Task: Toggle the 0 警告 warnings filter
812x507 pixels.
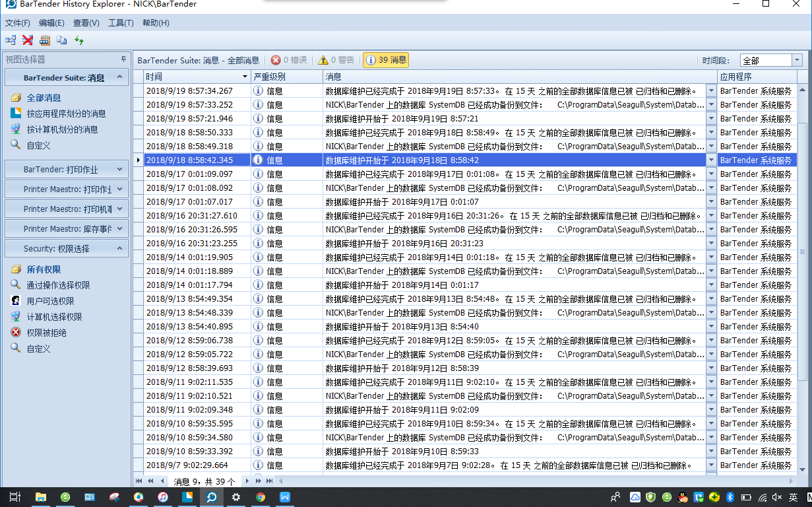Action: click(x=336, y=60)
